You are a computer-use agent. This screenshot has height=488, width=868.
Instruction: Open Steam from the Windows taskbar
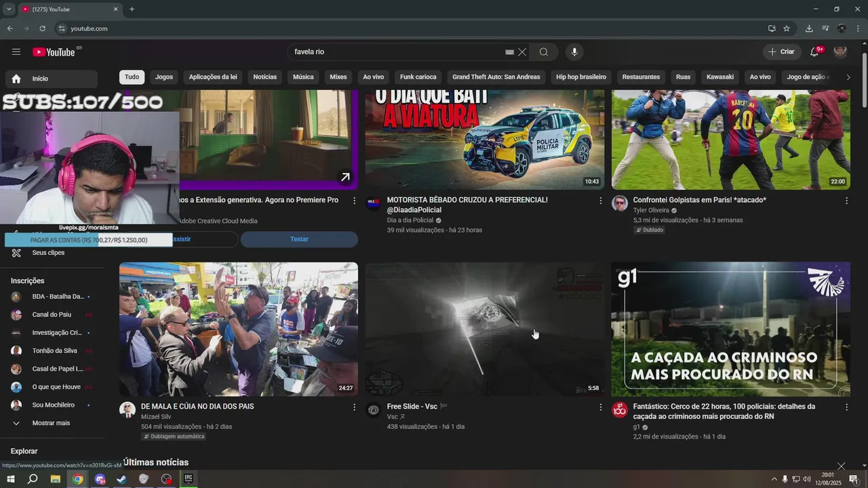[122, 479]
